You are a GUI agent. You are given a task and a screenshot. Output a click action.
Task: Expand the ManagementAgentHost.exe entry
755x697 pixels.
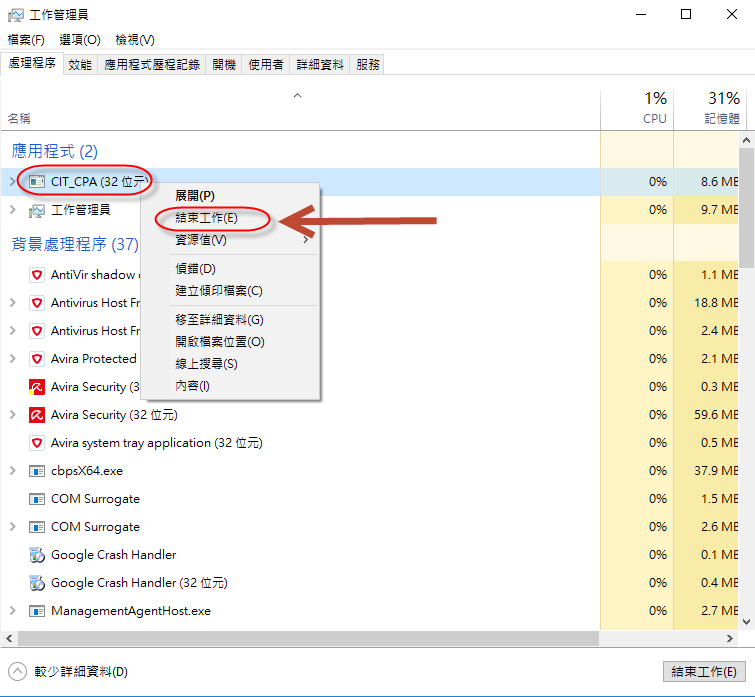12,611
